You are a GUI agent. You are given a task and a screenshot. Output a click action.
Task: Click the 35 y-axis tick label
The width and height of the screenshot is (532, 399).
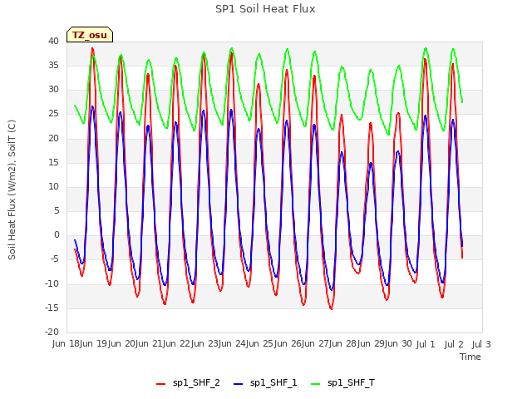[x=53, y=65]
